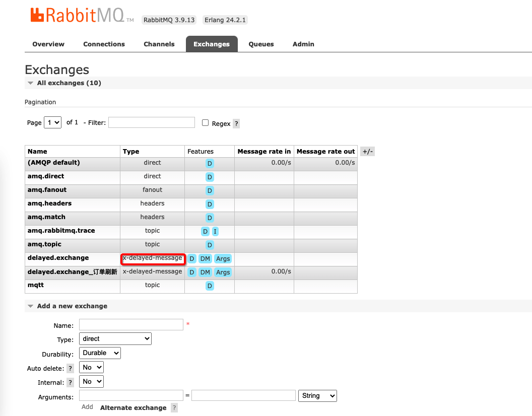The width and height of the screenshot is (532, 416).
Task: Open the (AMQP default) exchange
Action: coord(53,163)
